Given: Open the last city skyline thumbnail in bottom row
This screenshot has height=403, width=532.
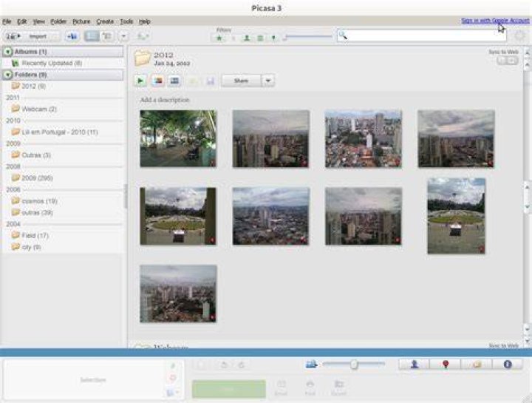Looking at the screenshot, I should pyautogui.click(x=178, y=294).
